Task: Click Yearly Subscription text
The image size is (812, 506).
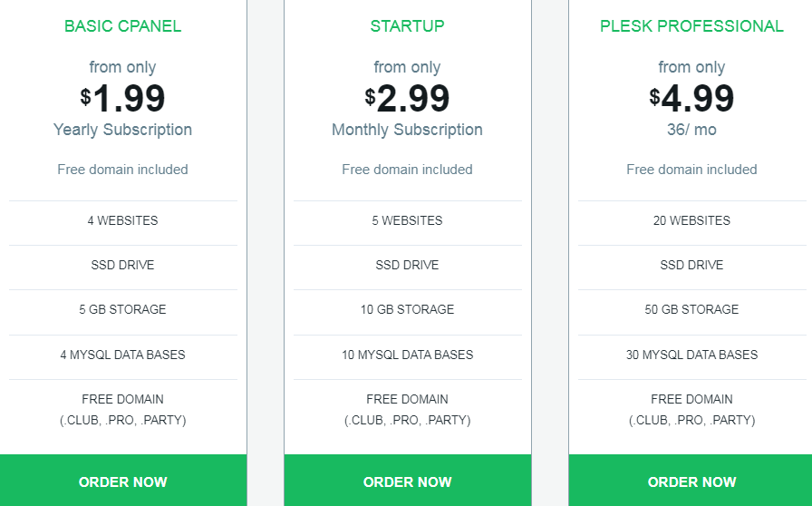Action: 122,130
